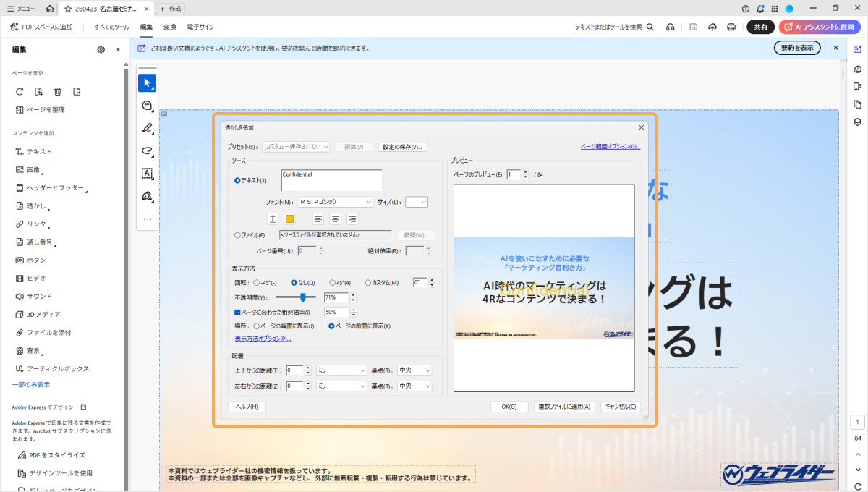This screenshot has height=492, width=868.
Task: Select the text box A tool
Action: click(147, 173)
